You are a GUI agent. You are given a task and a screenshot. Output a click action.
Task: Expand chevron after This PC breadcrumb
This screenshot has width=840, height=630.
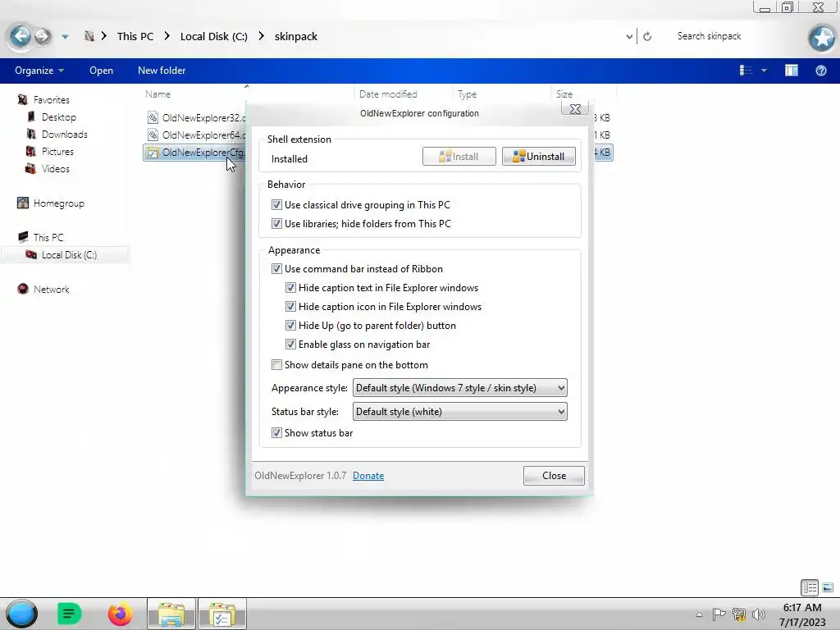(x=167, y=36)
